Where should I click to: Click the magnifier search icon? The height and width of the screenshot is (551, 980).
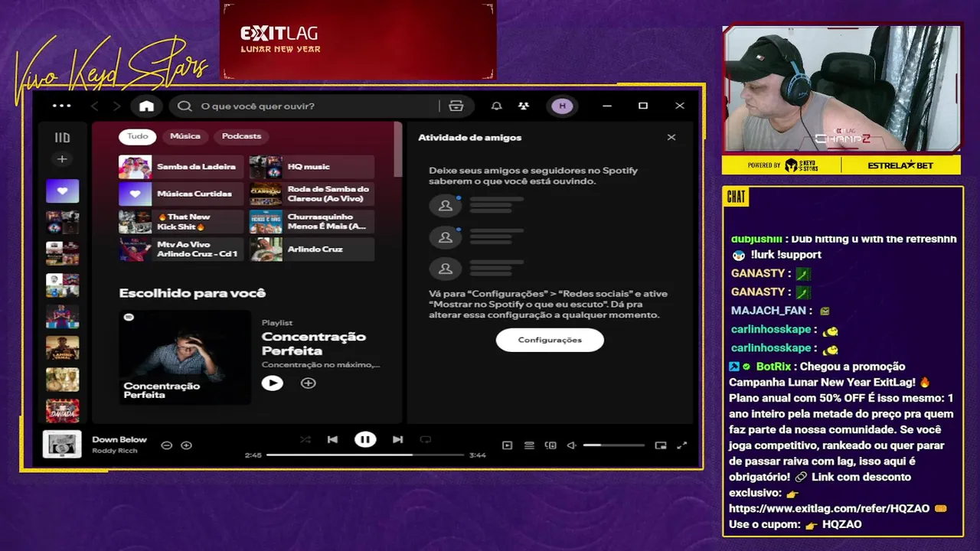[185, 106]
